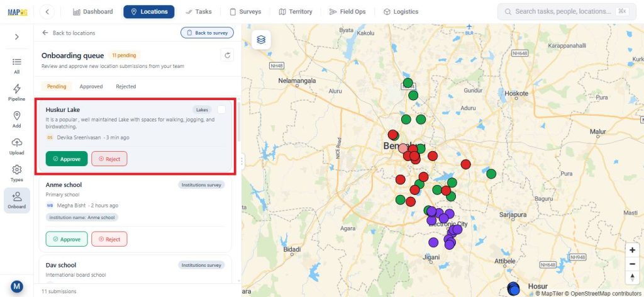This screenshot has width=644, height=297.
Task: Zoom in on the map
Action: (632, 250)
